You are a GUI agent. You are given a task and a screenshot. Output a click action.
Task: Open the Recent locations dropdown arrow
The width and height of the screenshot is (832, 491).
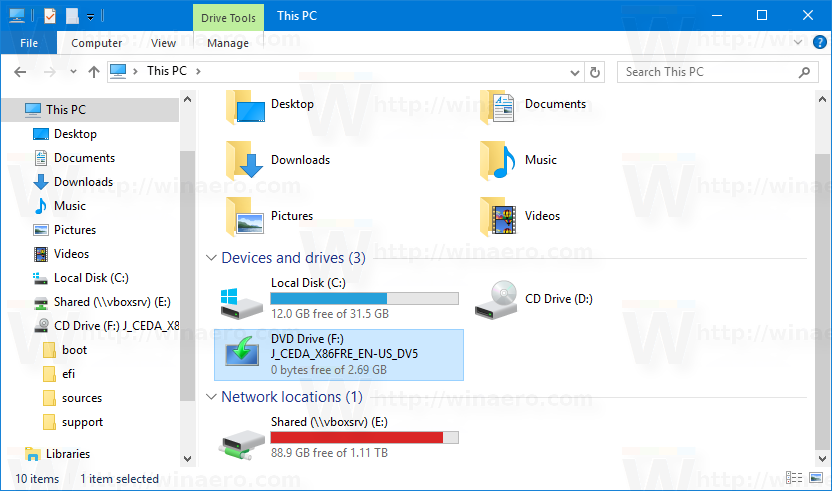click(73, 72)
